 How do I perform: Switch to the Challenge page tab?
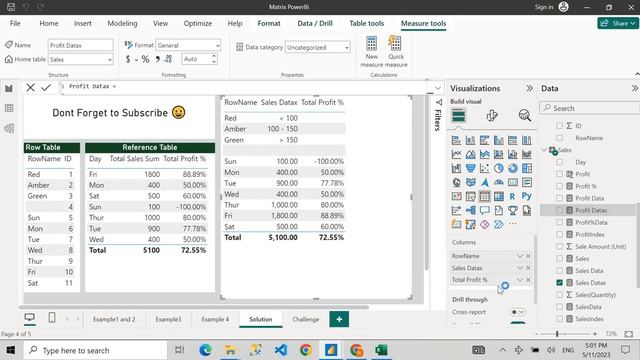tap(306, 319)
